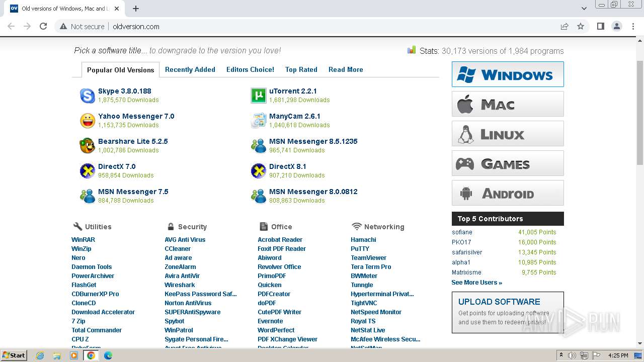Open the share page icon in address bar
The width and height of the screenshot is (644, 362).
tap(565, 26)
